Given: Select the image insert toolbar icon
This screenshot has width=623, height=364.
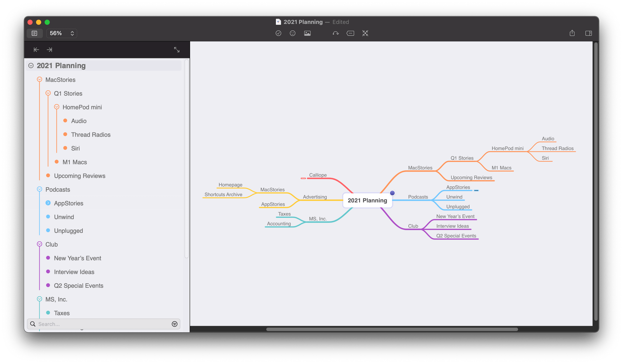Looking at the screenshot, I should click(x=307, y=33).
